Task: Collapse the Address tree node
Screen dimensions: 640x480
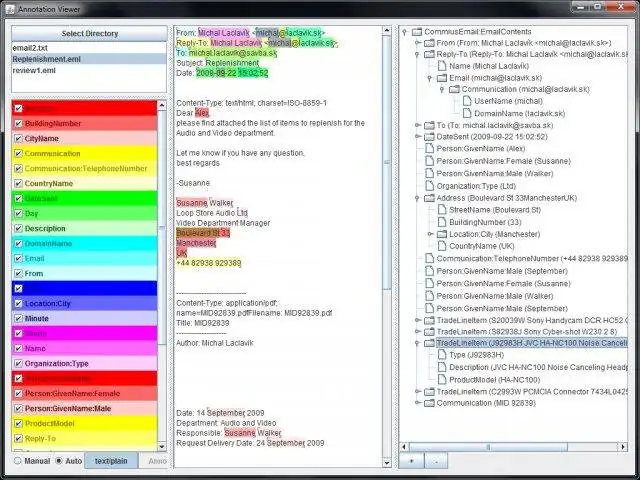Action: (417, 198)
